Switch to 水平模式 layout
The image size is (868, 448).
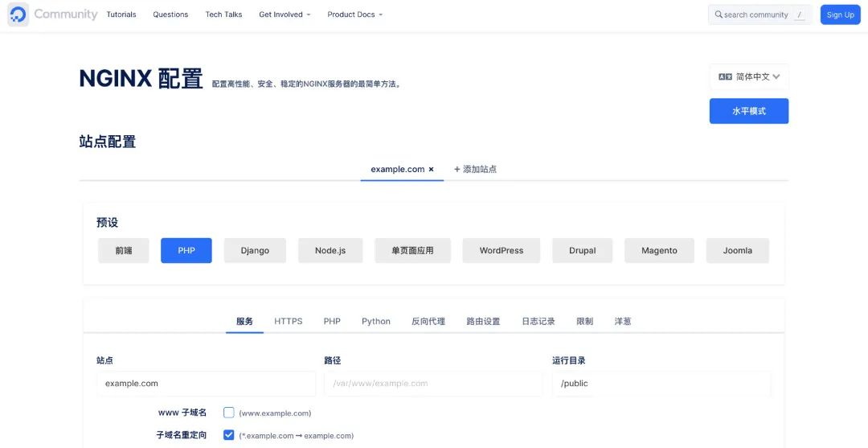749,111
